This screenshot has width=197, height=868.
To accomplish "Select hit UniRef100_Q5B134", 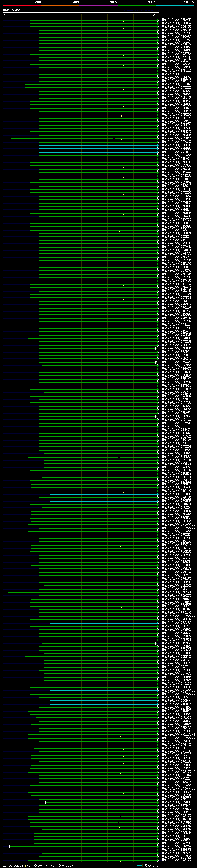I will tap(177, 470).
